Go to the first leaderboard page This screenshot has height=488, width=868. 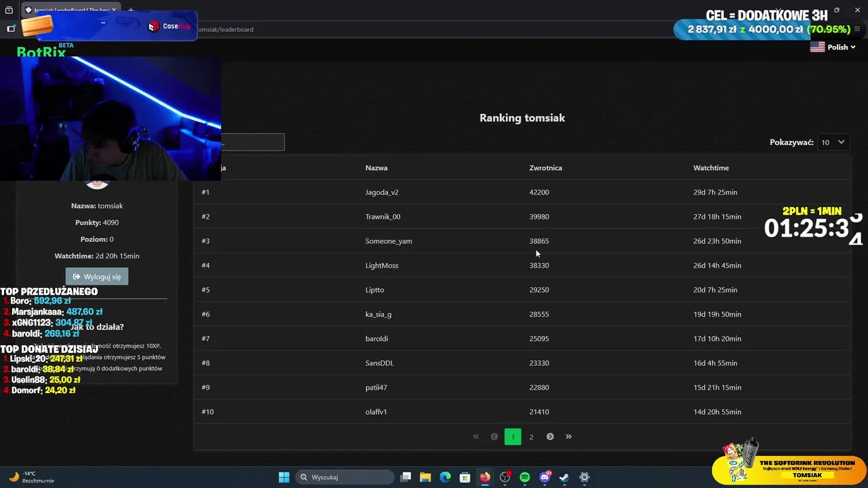(475, 436)
